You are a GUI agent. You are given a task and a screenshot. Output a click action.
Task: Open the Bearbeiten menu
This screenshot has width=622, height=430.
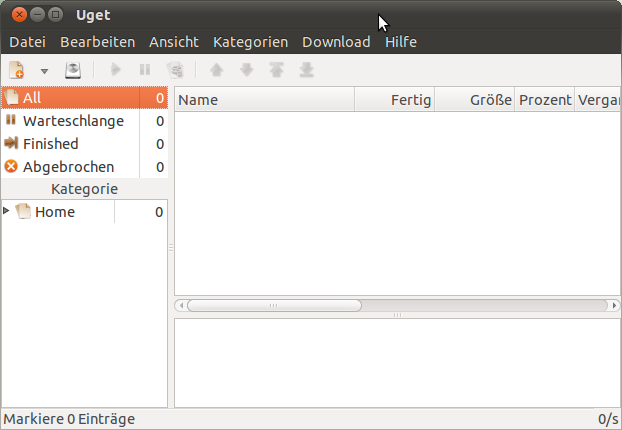point(98,42)
